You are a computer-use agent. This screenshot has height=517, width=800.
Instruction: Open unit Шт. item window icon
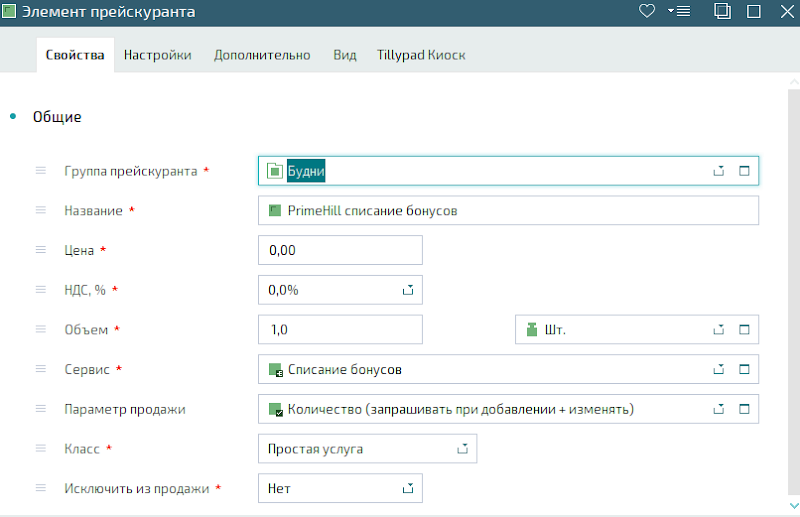point(744,330)
